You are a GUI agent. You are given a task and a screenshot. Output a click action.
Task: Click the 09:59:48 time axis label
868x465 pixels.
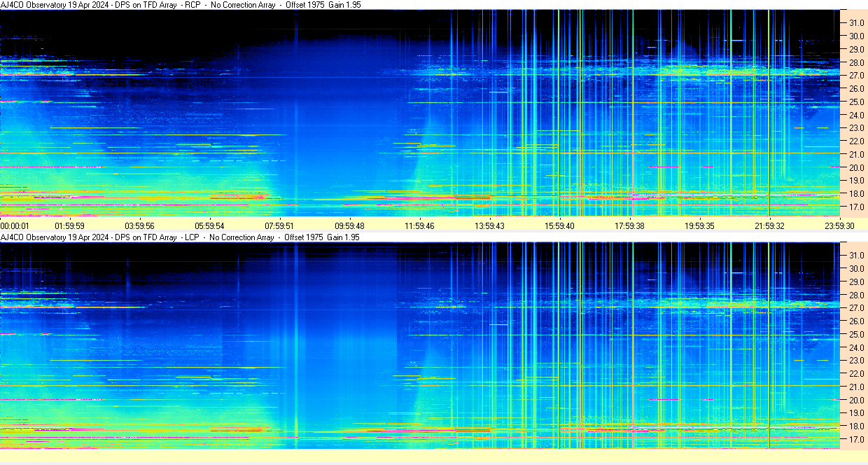click(349, 225)
